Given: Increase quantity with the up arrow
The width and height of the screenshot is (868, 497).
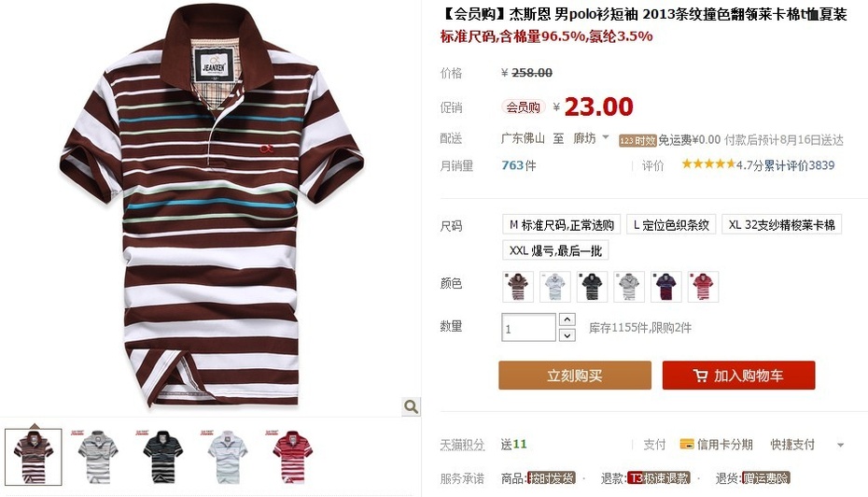Looking at the screenshot, I should pyautogui.click(x=567, y=319).
